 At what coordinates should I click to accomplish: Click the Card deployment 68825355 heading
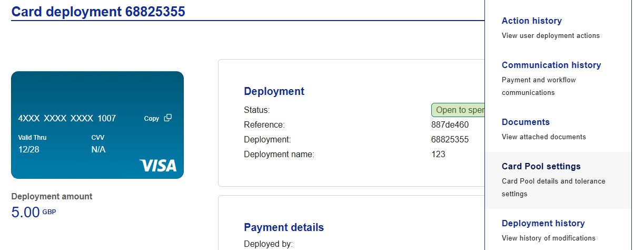tap(98, 11)
